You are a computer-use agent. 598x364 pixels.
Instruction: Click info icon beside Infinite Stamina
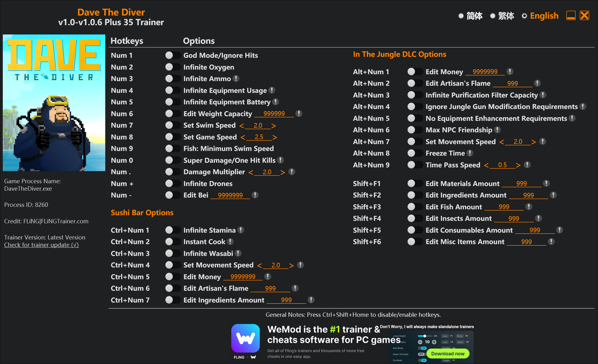(x=241, y=230)
